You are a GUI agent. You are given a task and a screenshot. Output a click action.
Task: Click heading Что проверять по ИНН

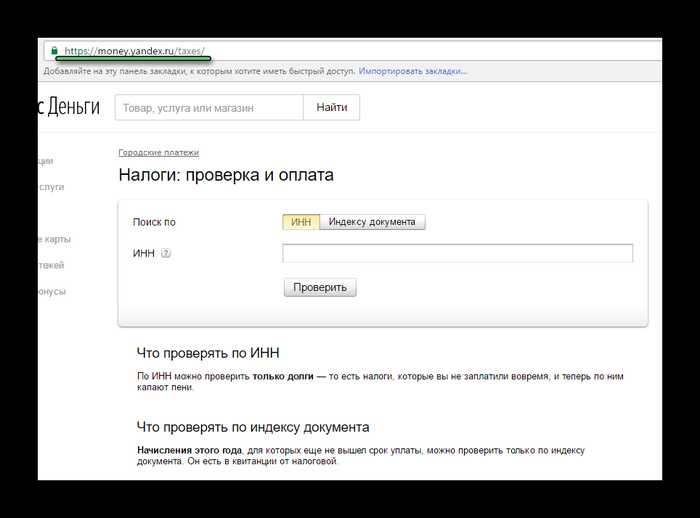click(x=208, y=353)
